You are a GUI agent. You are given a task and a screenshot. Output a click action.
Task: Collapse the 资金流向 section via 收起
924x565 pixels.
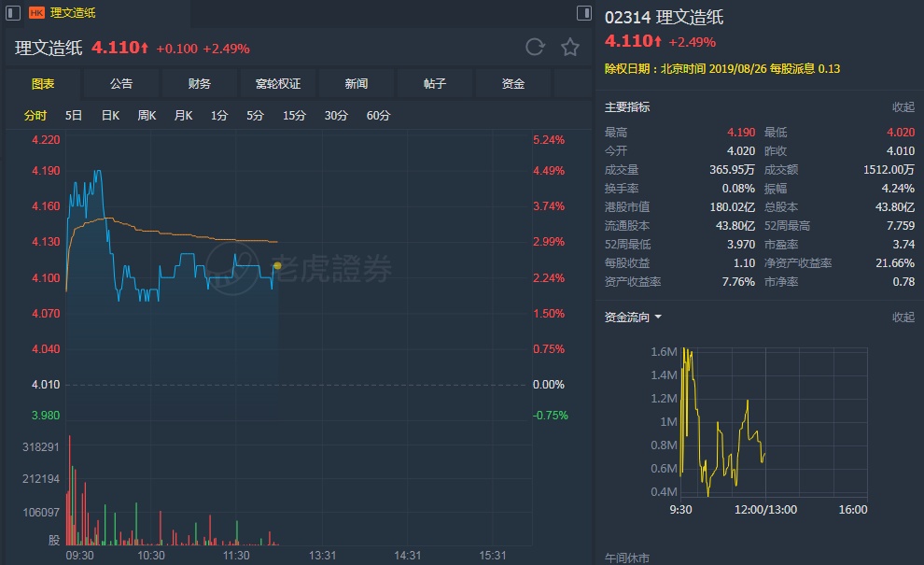pyautogui.click(x=903, y=318)
